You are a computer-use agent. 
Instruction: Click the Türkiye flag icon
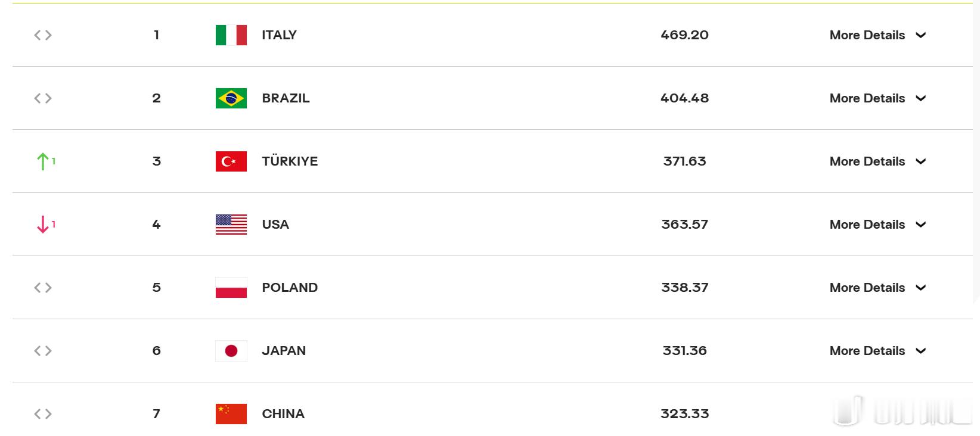231,161
